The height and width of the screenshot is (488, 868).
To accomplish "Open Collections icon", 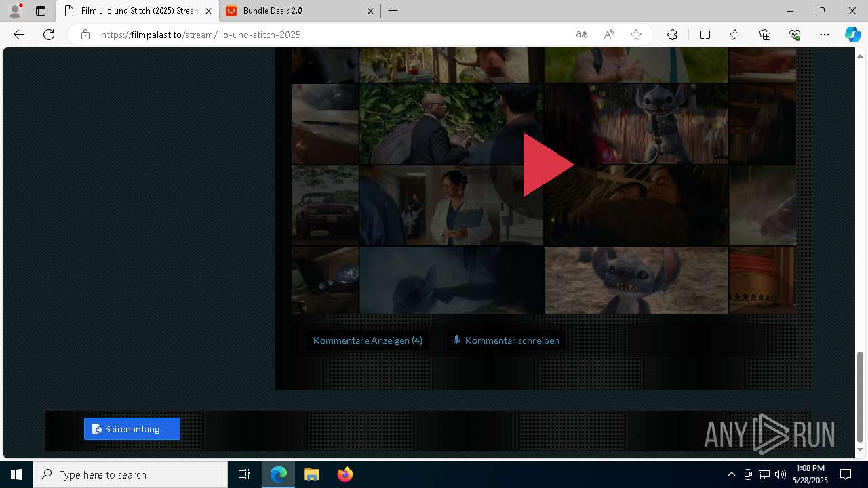I will click(765, 35).
